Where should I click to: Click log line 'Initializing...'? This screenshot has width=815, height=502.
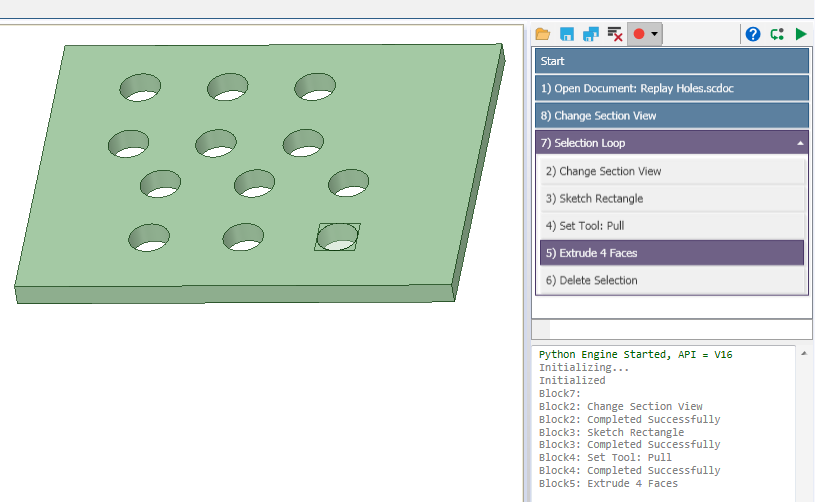pos(584,367)
